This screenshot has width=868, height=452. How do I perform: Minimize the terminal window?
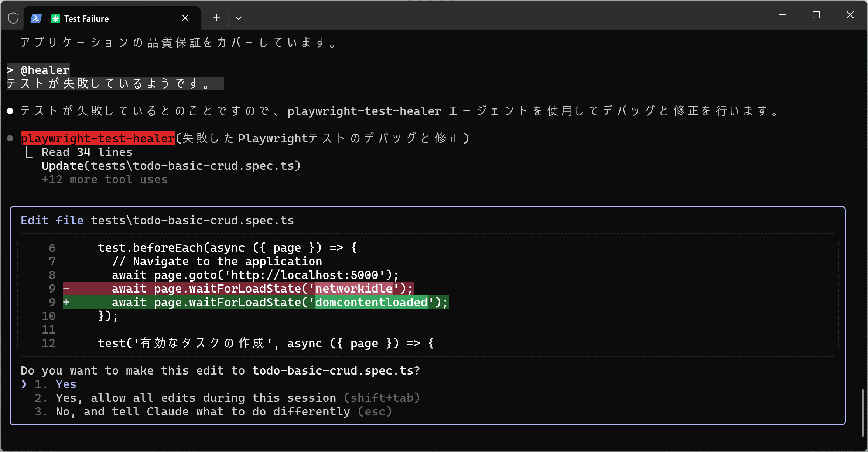(782, 15)
